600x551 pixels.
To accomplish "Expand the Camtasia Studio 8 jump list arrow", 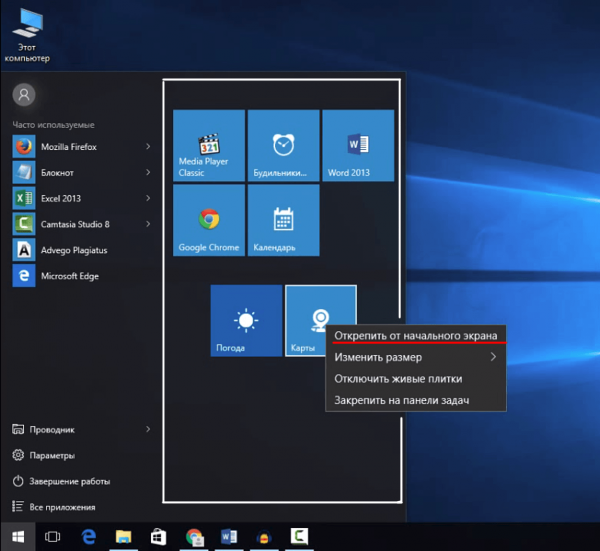I will click(148, 224).
